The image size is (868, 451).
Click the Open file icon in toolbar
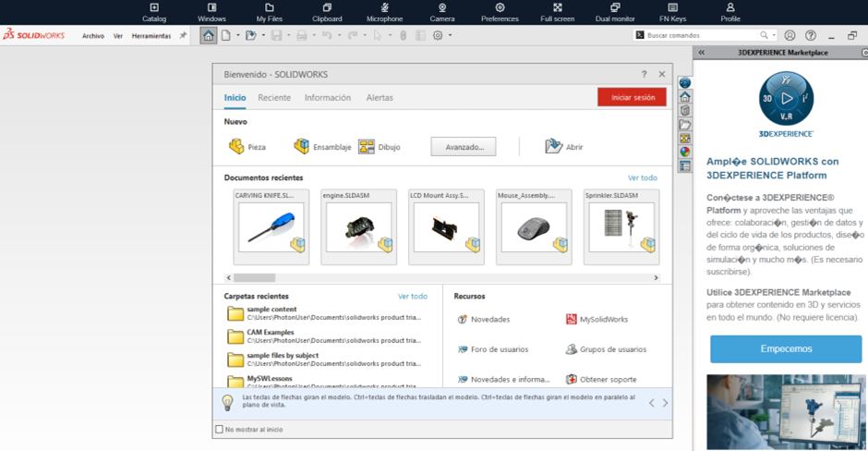(x=251, y=35)
